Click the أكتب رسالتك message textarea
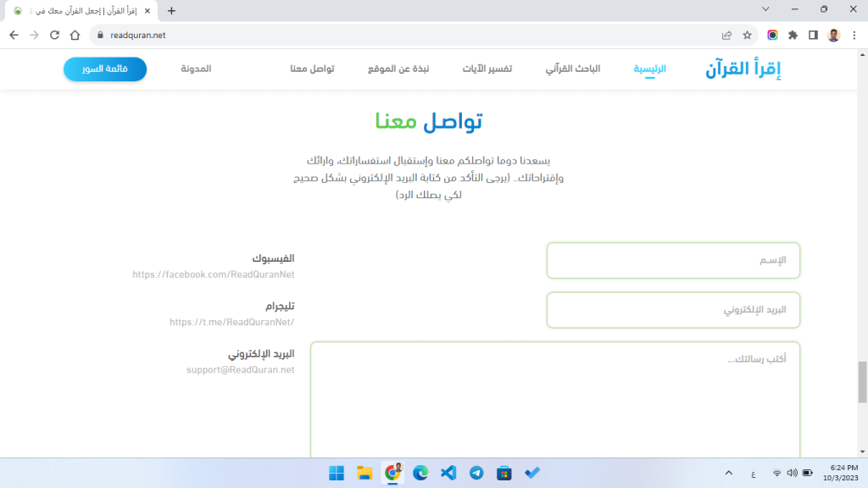This screenshot has width=868, height=488. coord(555,400)
